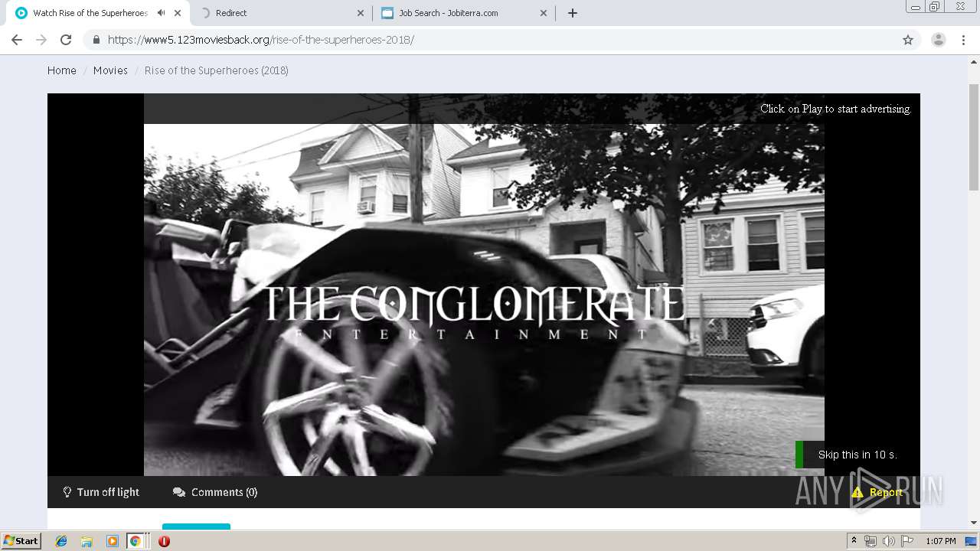The height and width of the screenshot is (551, 980).
Task: Switch to the Redirect tab
Action: coord(279,13)
